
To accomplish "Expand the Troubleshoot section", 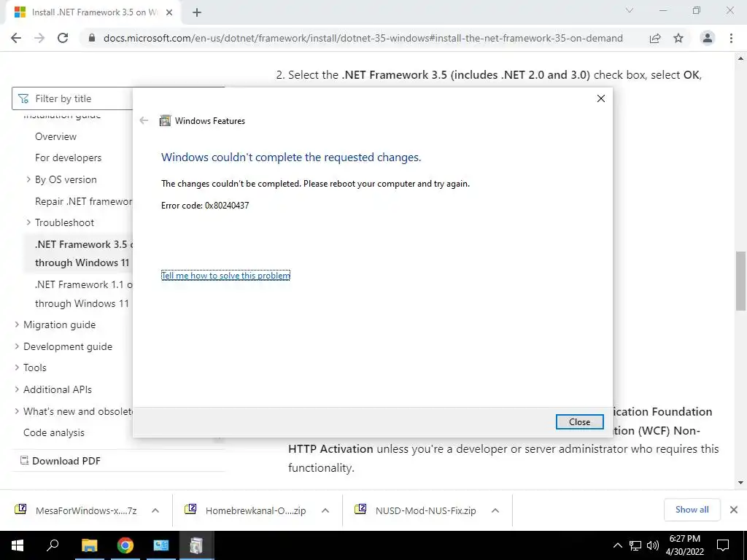I will [x=28, y=222].
